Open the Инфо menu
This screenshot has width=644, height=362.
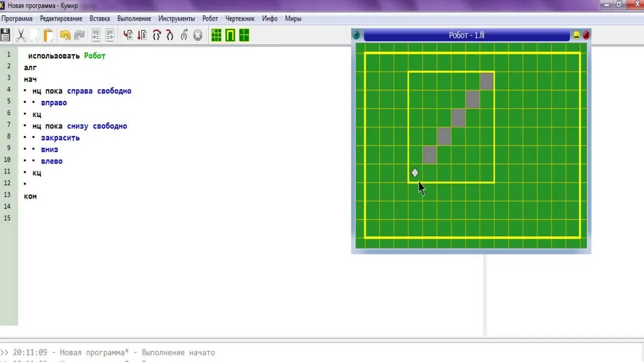[270, 19]
